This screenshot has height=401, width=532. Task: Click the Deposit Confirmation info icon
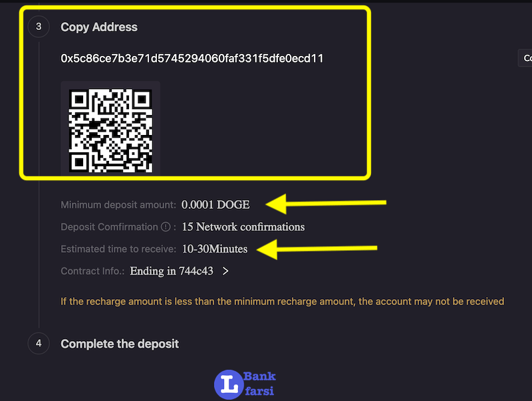pos(166,227)
